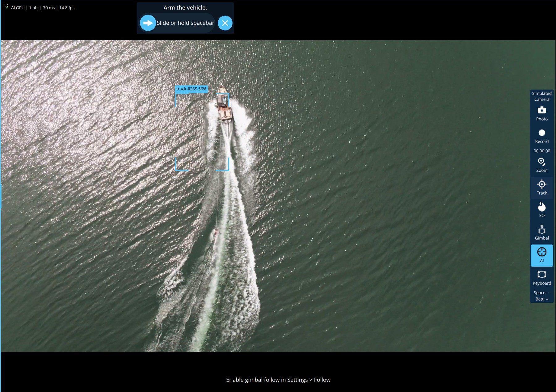Open the Gimbal controls
556x392 pixels.
pyautogui.click(x=542, y=233)
